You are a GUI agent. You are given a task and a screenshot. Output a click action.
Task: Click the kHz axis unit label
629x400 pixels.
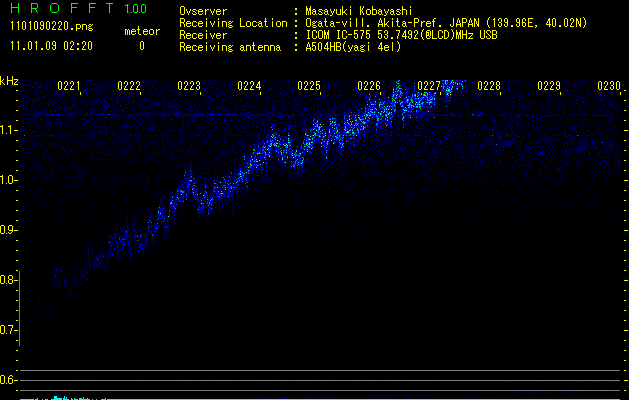tap(9, 81)
